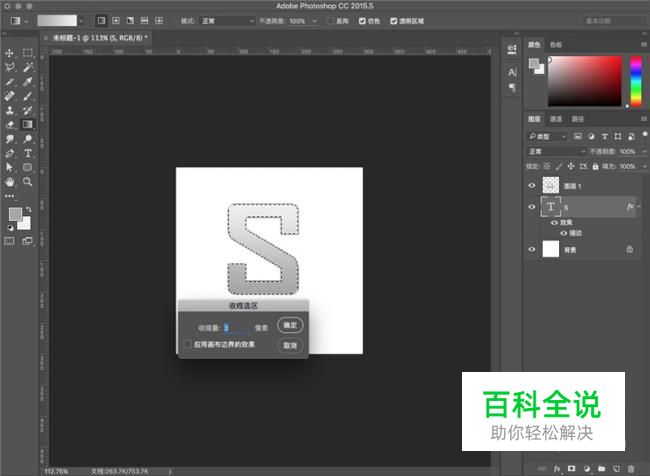Image resolution: width=650 pixels, height=476 pixels.
Task: Switch to the 通道 Channels tab
Action: coord(555,119)
